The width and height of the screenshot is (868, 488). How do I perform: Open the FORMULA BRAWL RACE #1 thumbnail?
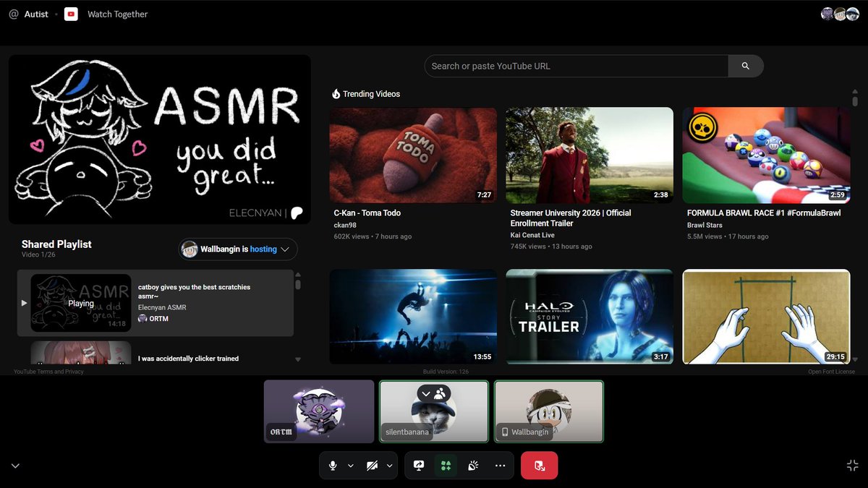766,155
